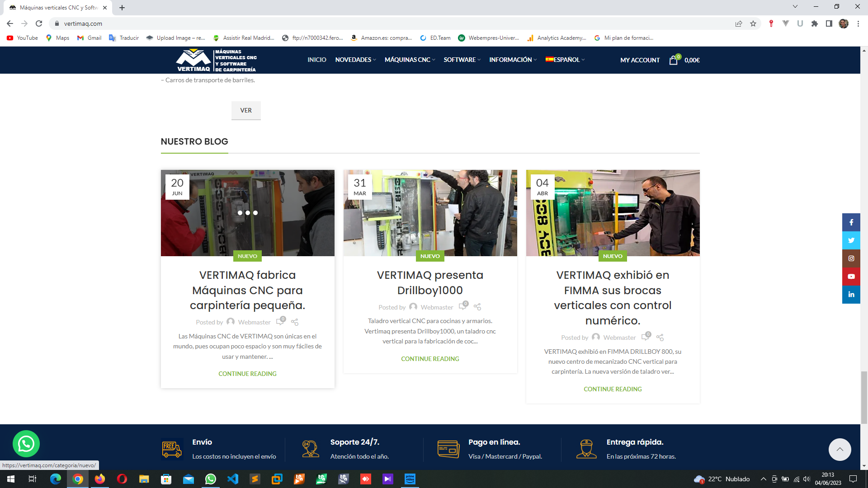Click the back-to-top arrow button
Screen dimensions: 868x488
tap(840, 449)
